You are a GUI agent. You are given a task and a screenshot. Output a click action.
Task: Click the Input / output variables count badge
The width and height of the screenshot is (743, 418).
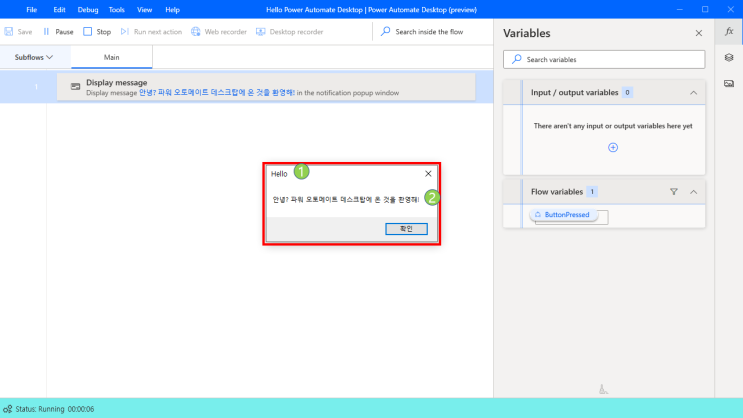(627, 92)
